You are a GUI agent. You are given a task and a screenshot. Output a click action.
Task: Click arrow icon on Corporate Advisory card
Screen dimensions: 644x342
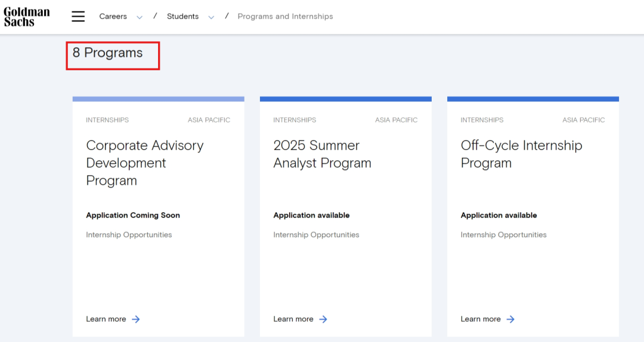coord(136,319)
